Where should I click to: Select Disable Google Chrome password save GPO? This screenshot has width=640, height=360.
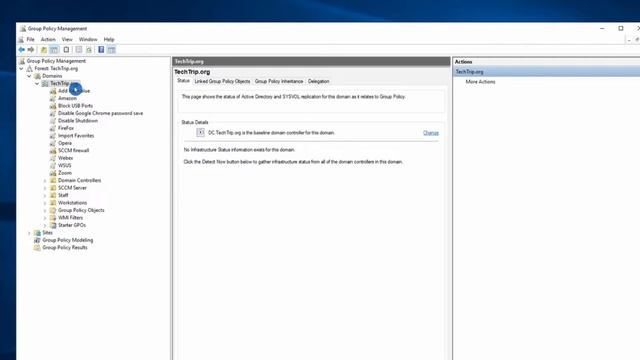pyautogui.click(x=100, y=113)
